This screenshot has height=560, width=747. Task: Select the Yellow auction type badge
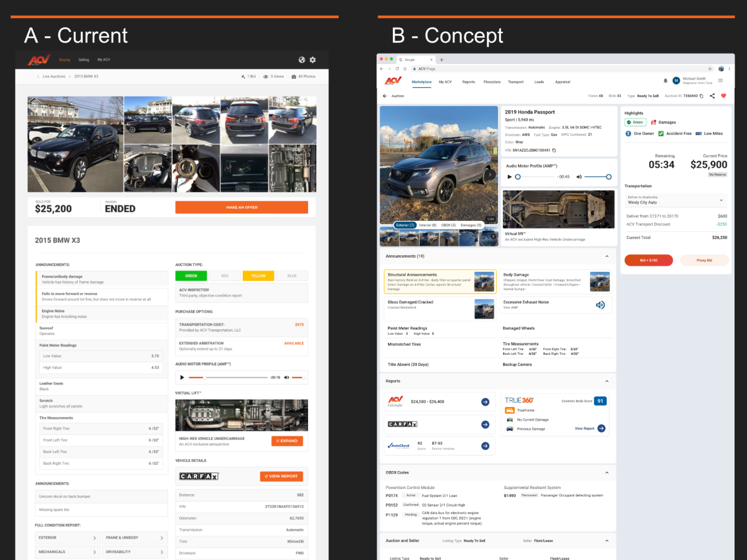pos(258,275)
